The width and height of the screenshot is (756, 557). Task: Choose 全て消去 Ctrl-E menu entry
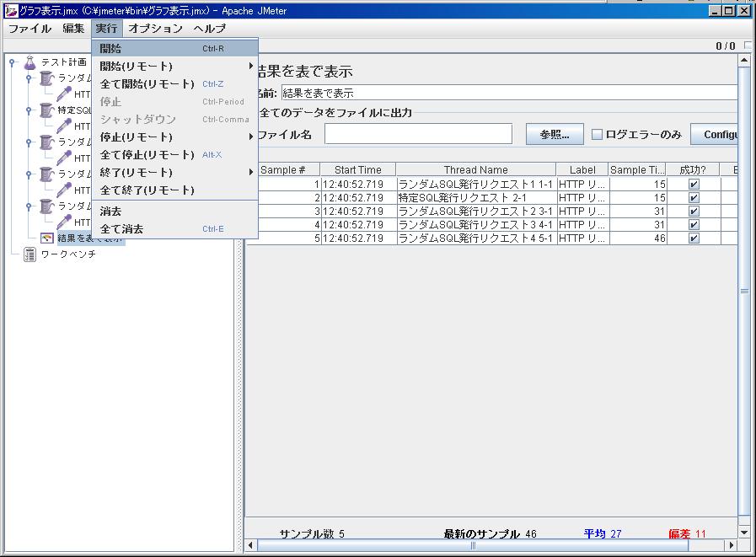tap(174, 229)
